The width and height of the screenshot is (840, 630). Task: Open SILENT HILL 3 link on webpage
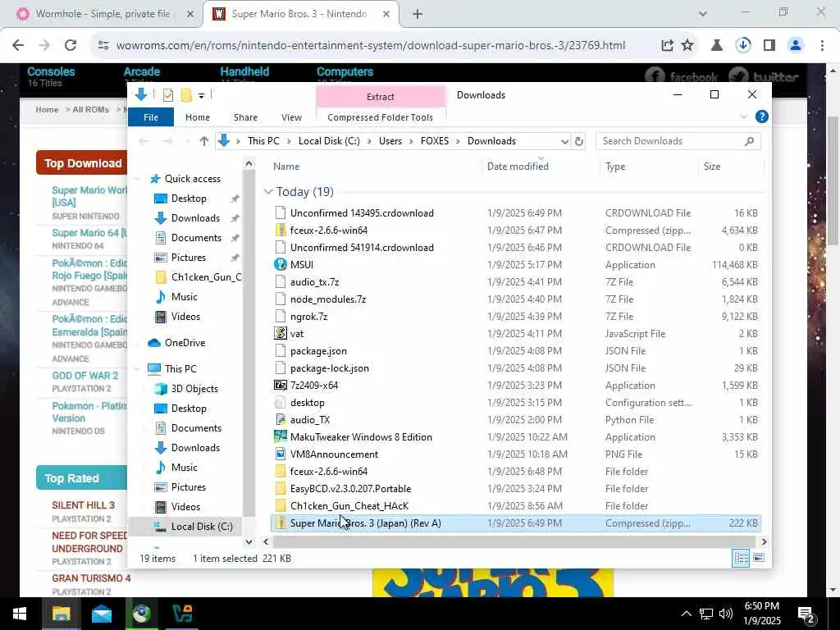click(x=83, y=505)
